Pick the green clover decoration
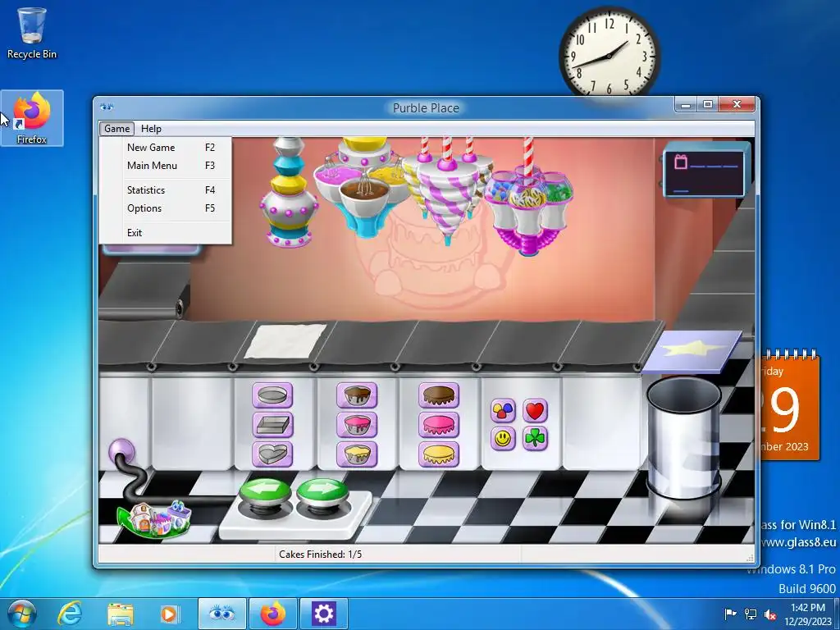 click(535, 439)
